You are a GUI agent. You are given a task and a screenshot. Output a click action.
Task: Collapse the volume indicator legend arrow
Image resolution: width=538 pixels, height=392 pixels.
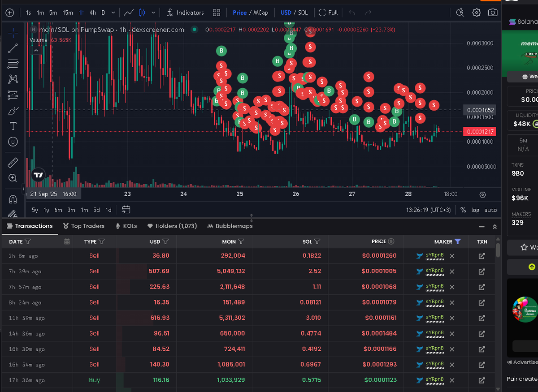tap(35, 50)
